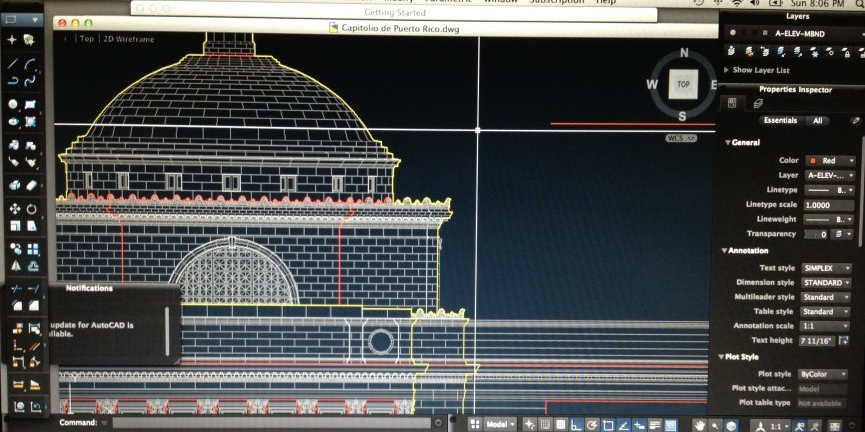Click the Lock layer icon in Layers panel
Image resolution: width=865 pixels, height=432 pixels.
click(846, 51)
